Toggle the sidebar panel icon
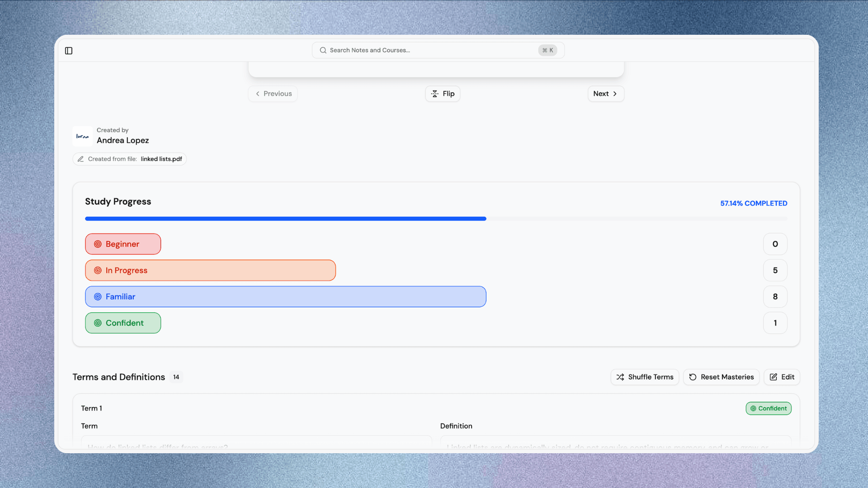The height and width of the screenshot is (488, 868). pyautogui.click(x=69, y=51)
